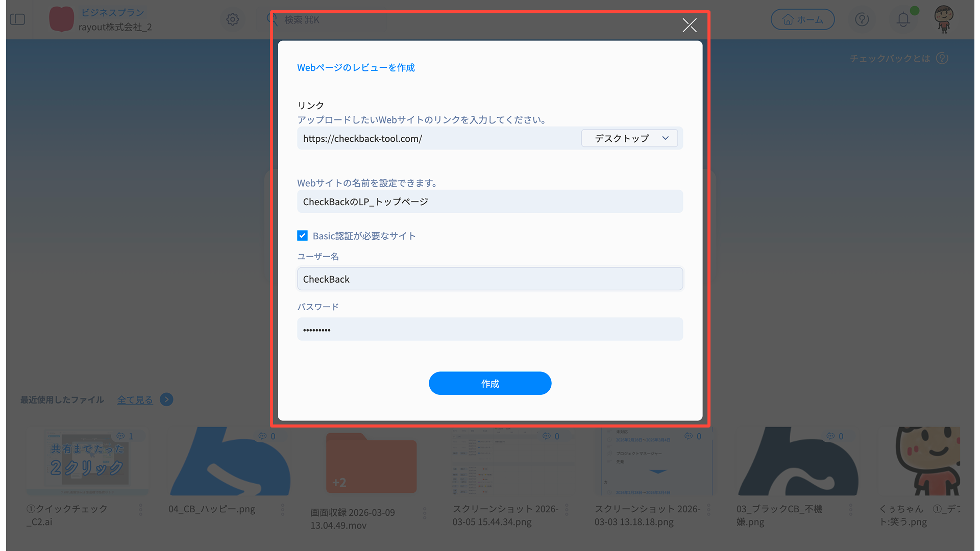Open the 03_ブラックCB_不機嫌.png thumbnail
Screen dimensions: 980x551
[798, 462]
